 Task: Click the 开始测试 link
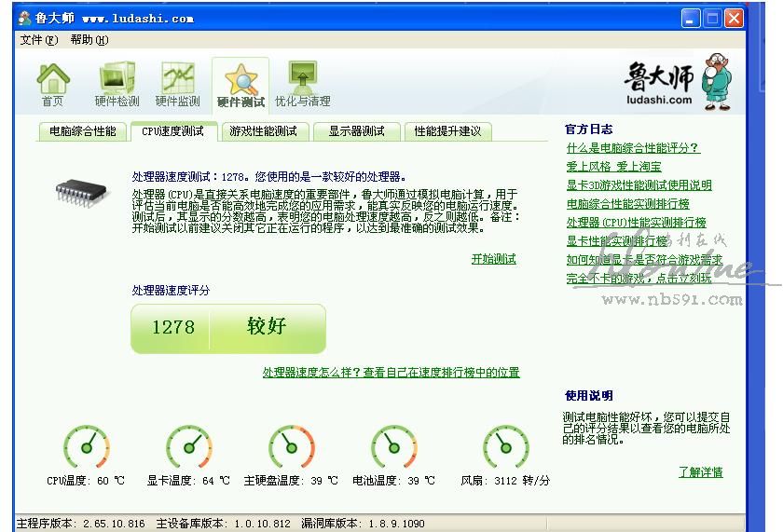tap(493, 259)
